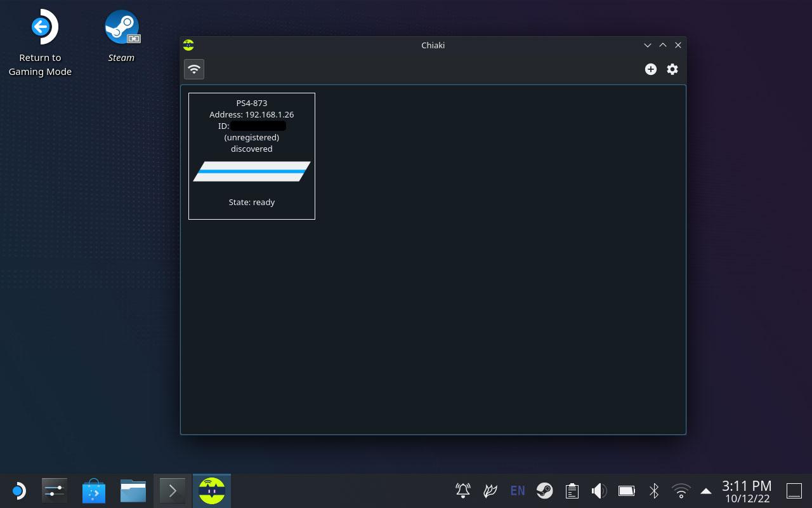
Task: Open Wi-Fi networks tray icon
Action: click(681, 490)
